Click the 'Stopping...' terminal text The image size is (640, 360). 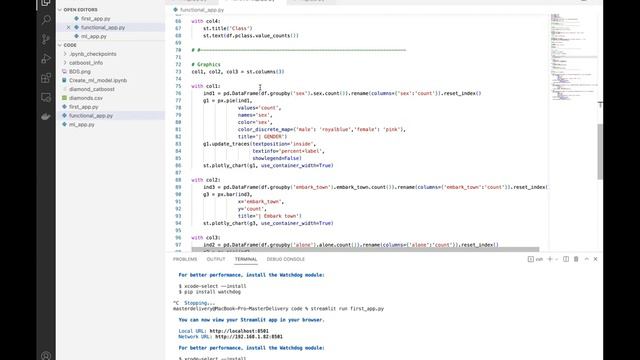click(x=199, y=303)
